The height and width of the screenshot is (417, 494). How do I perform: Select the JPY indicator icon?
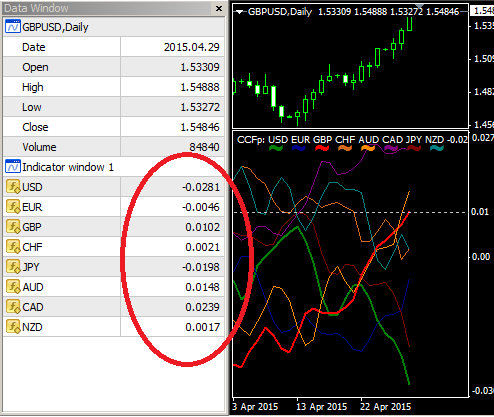13,267
